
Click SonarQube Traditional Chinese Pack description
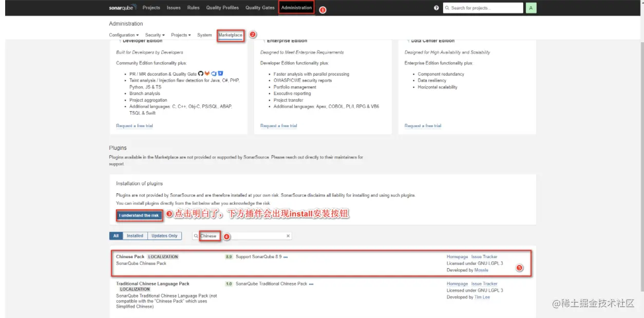pos(271,284)
